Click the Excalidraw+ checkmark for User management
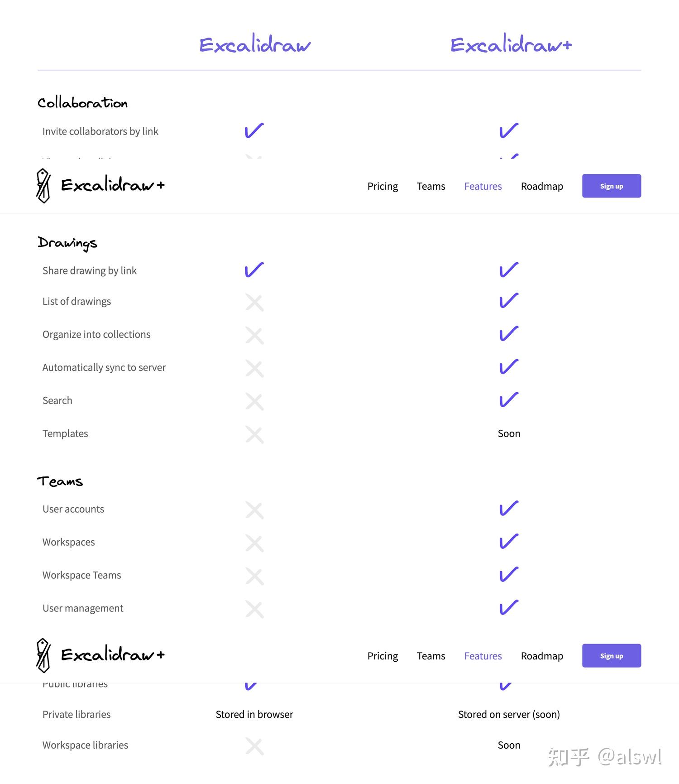The height and width of the screenshot is (784, 679). pyautogui.click(x=509, y=608)
